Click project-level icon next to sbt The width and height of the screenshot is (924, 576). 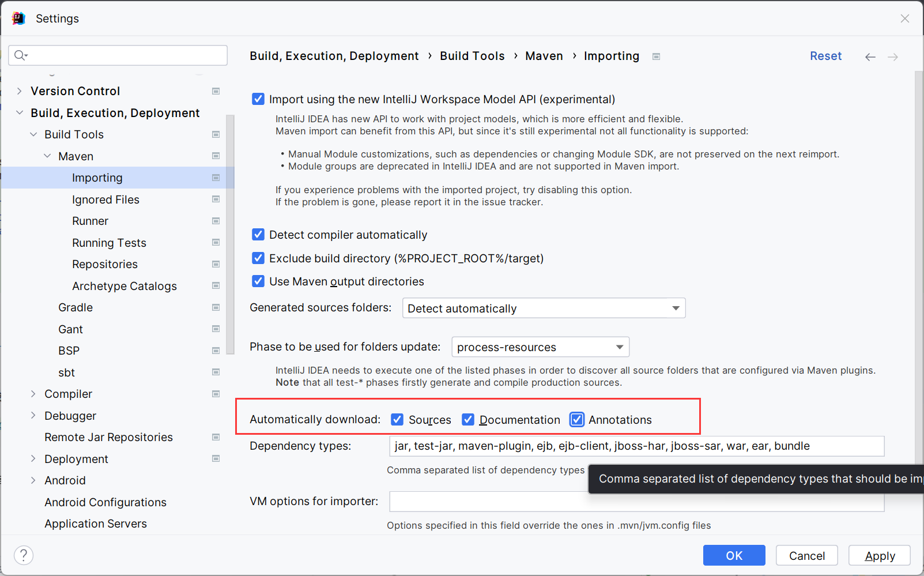[216, 372]
